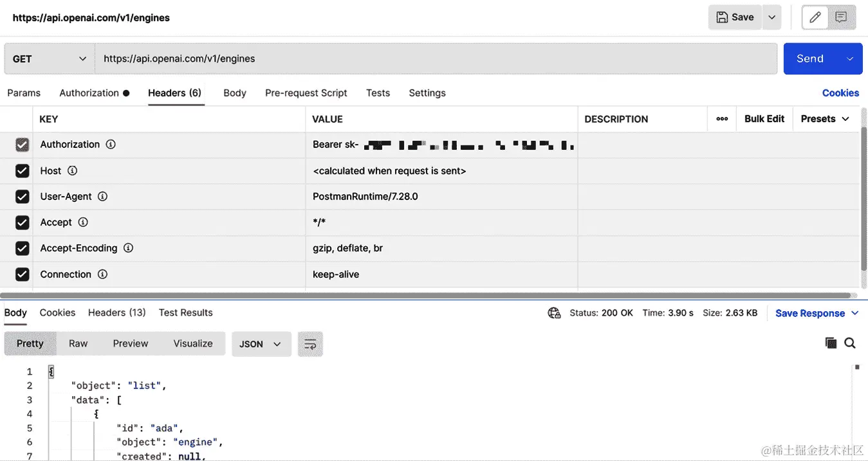Open the Save options dropdown arrow

(x=772, y=17)
